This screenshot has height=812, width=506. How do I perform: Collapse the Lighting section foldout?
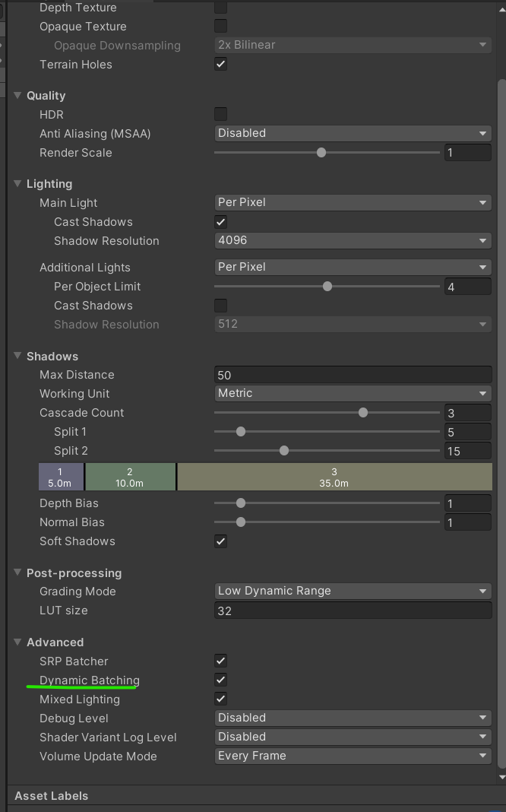pyautogui.click(x=17, y=184)
